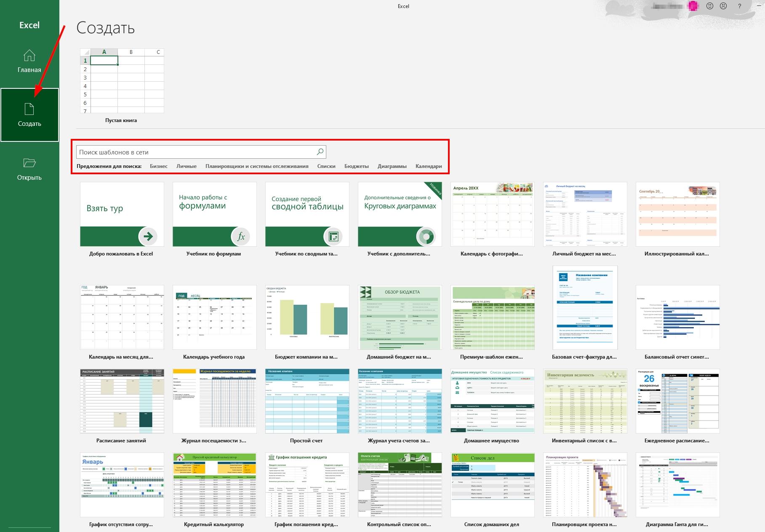Screen dimensions: 765x532
Task: Click the frown feedback face icon
Action: (723, 6)
